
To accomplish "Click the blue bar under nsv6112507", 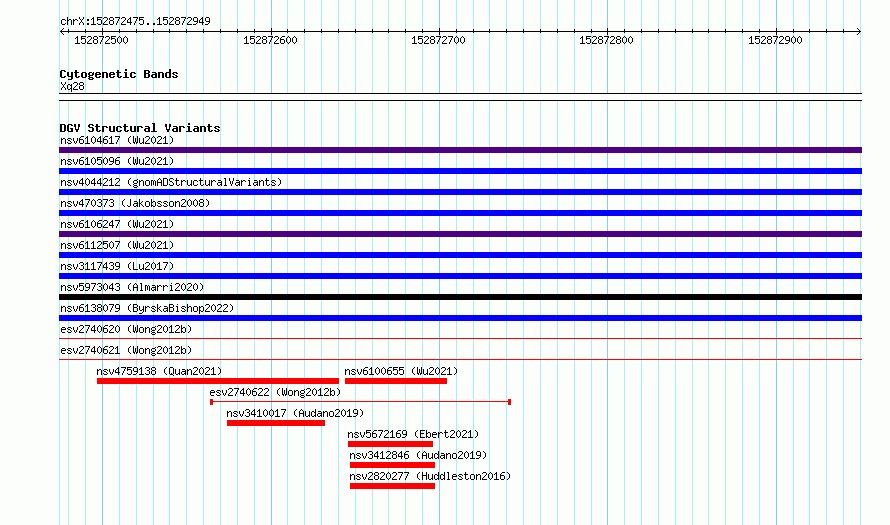I will (x=460, y=255).
